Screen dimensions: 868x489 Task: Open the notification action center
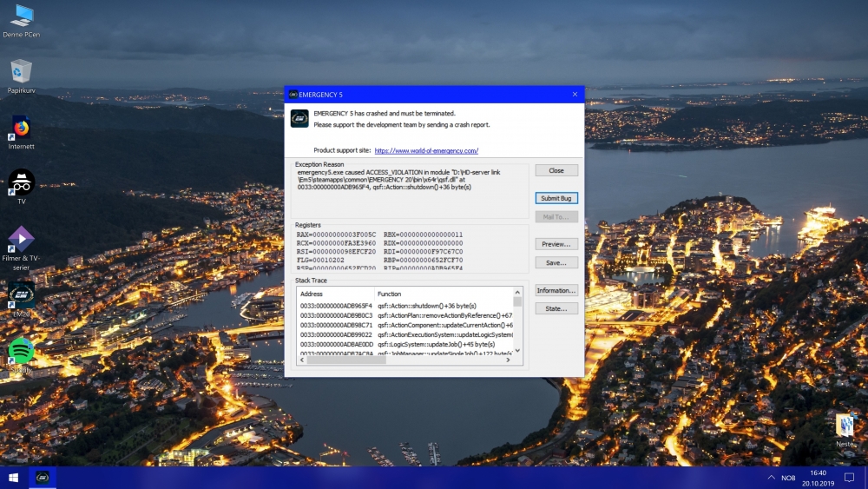849,478
